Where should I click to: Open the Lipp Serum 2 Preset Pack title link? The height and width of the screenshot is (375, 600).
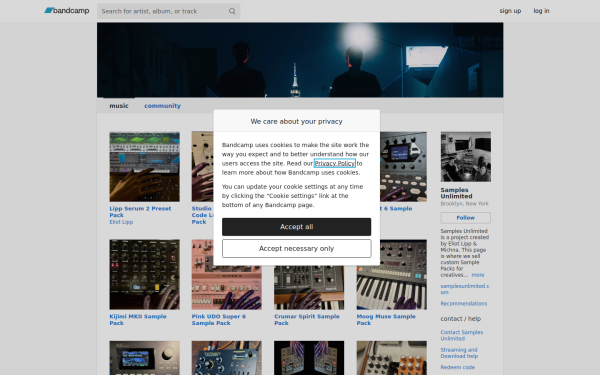tap(140, 212)
